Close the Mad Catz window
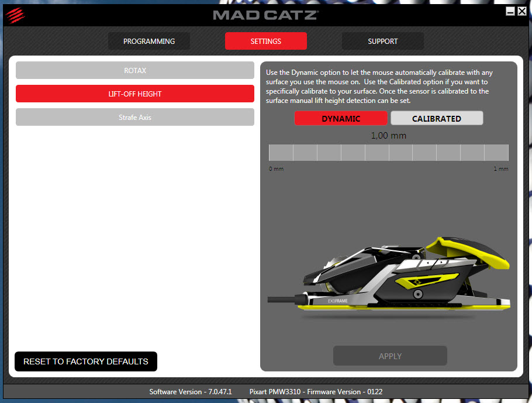The height and width of the screenshot is (403, 532). pyautogui.click(x=522, y=12)
